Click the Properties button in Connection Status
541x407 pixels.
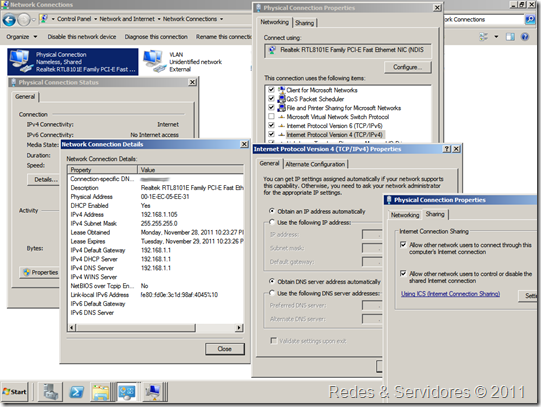39,272
